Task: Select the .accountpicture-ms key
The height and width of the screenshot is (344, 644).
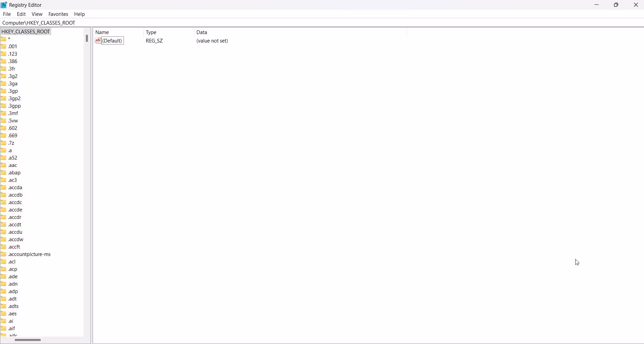Action: (x=30, y=254)
